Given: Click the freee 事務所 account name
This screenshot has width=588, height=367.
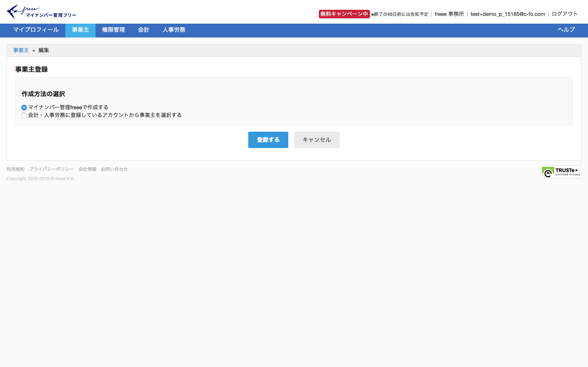Looking at the screenshot, I should (x=449, y=14).
